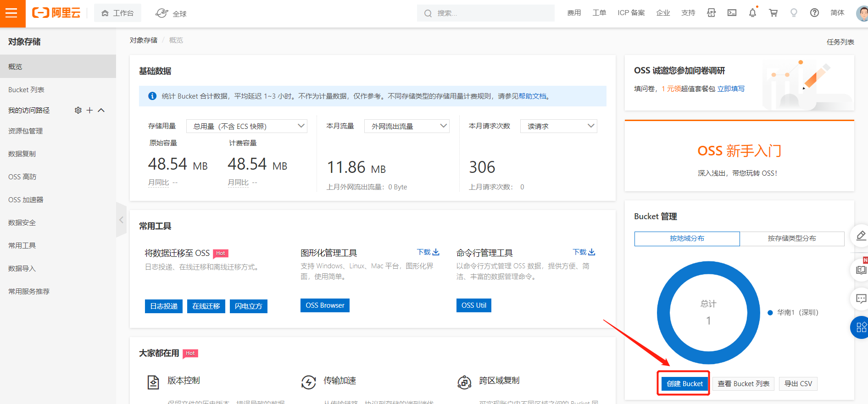Viewport: 868px width, 404px height.
Task: Click the floating edit pencil icon
Action: tap(861, 236)
